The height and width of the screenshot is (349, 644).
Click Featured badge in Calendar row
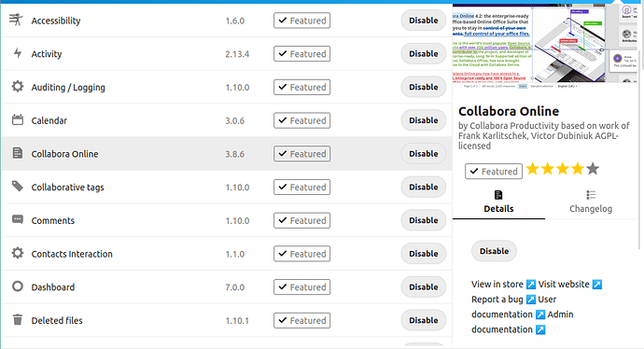click(301, 120)
